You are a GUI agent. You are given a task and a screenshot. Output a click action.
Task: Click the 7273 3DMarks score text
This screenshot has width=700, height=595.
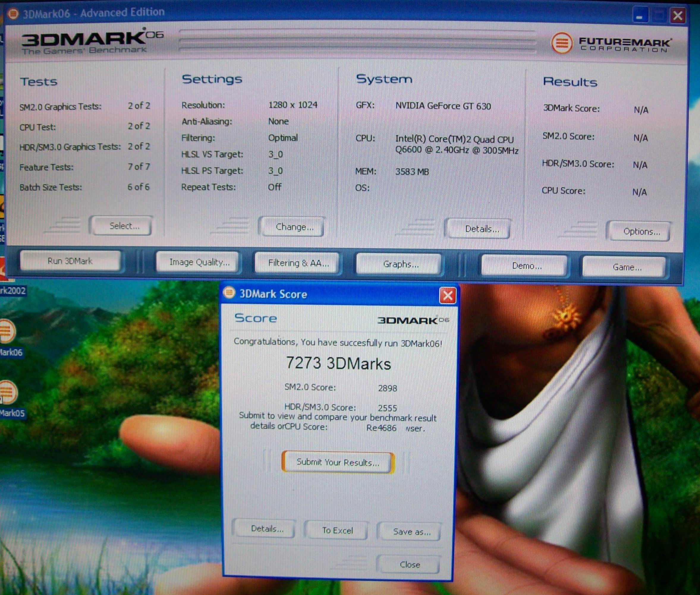point(338,364)
